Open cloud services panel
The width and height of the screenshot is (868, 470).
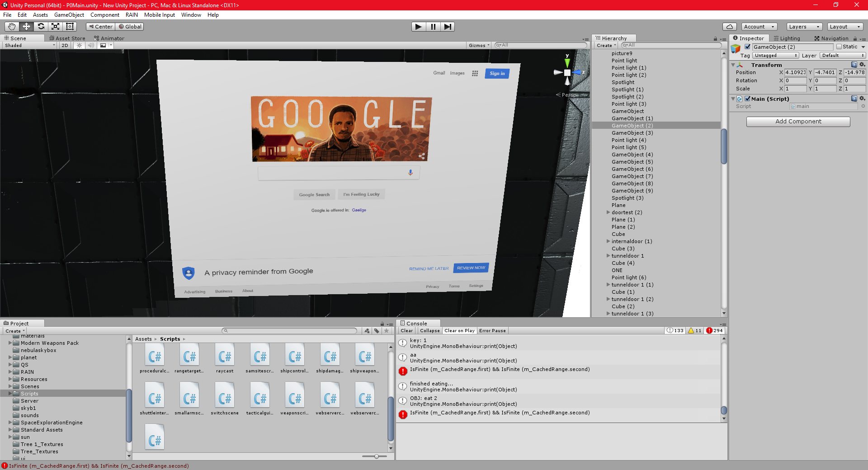tap(729, 27)
